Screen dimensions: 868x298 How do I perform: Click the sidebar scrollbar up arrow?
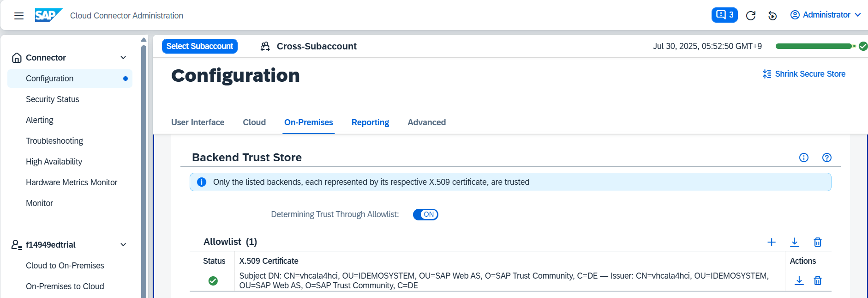pyautogui.click(x=144, y=40)
